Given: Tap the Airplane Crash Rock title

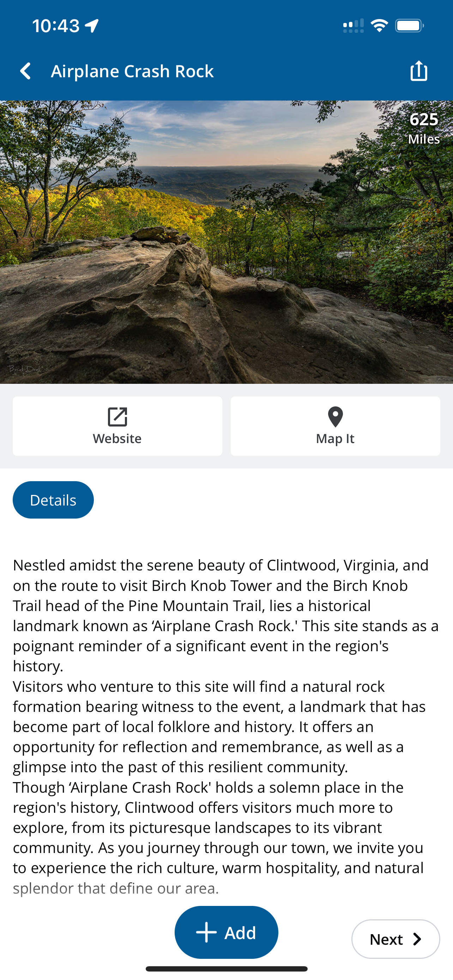Looking at the screenshot, I should [x=132, y=71].
